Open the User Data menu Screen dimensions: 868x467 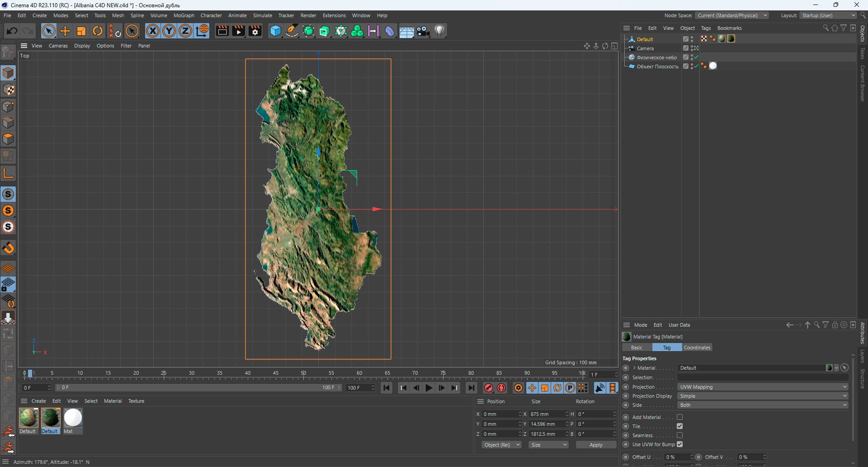coord(679,325)
